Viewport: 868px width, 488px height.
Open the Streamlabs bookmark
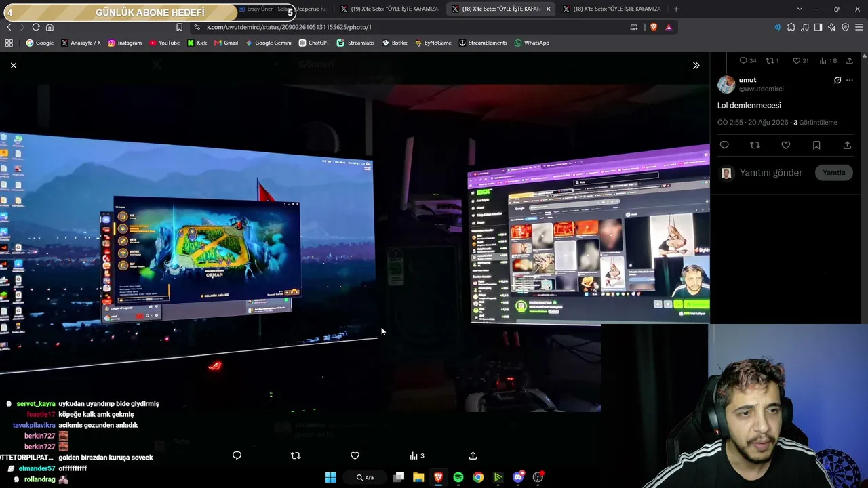coord(356,43)
